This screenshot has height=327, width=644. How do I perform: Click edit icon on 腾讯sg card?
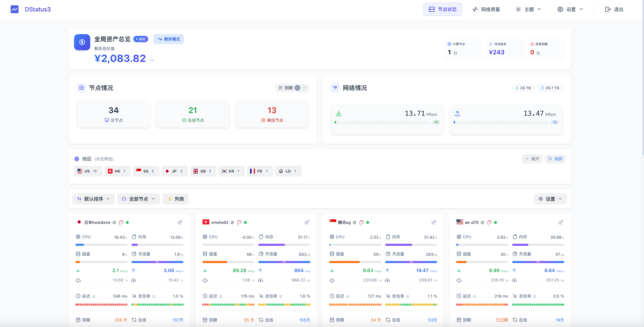tap(434, 222)
